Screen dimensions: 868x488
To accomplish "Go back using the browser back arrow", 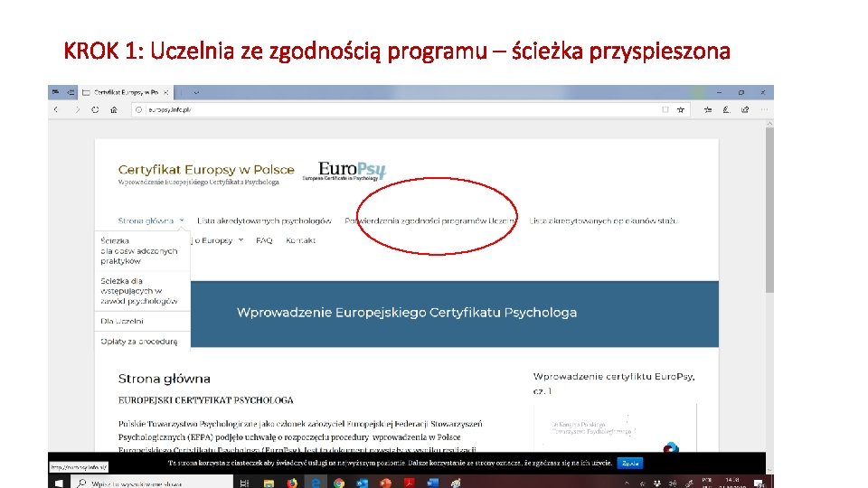I will tap(56, 109).
